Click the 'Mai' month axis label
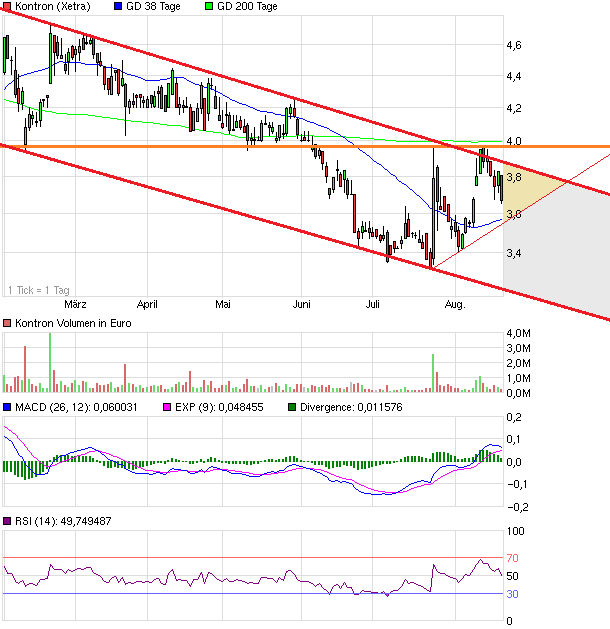 tap(223, 304)
